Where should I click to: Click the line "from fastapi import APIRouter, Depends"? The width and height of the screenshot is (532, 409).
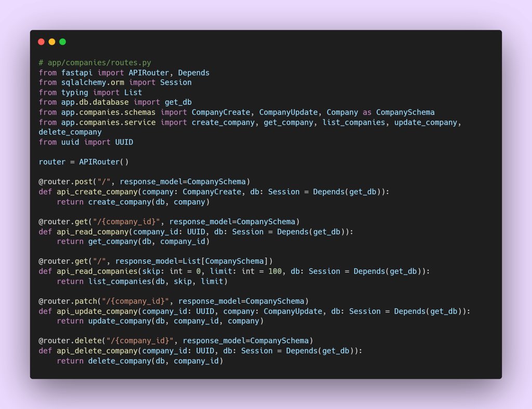[124, 73]
